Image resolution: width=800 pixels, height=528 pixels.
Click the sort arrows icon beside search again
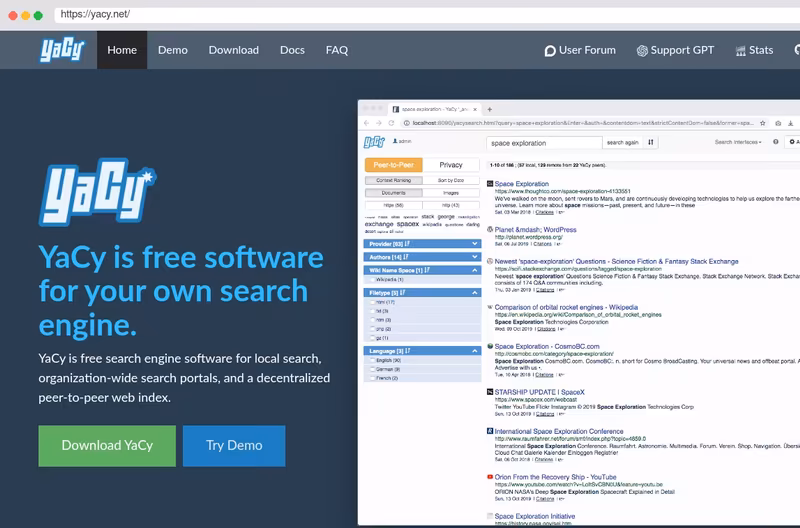click(x=651, y=142)
